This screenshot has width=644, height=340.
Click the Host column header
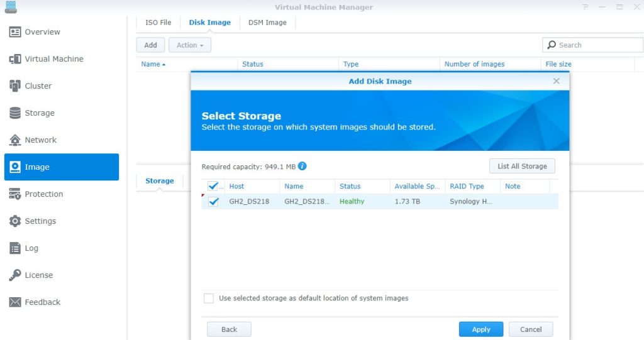tap(252, 186)
